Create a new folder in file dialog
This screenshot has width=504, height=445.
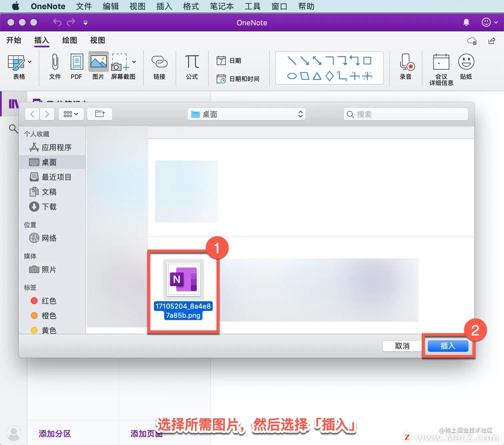[x=100, y=114]
